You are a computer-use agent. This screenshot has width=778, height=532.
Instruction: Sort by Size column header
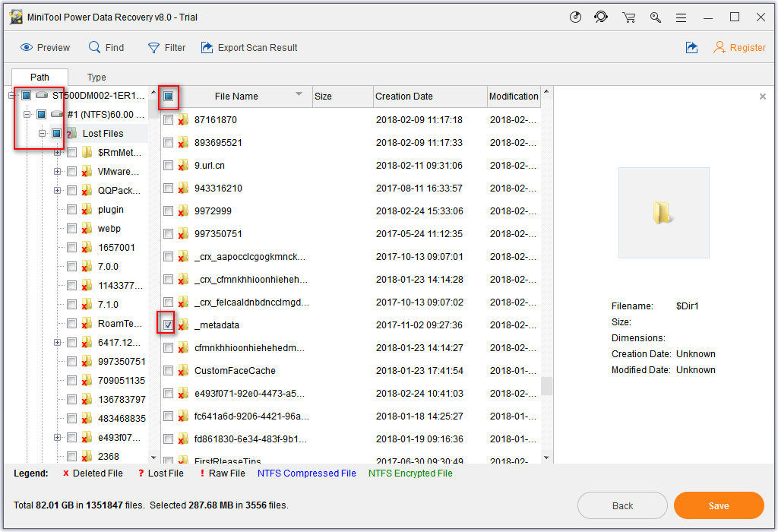[x=343, y=97]
